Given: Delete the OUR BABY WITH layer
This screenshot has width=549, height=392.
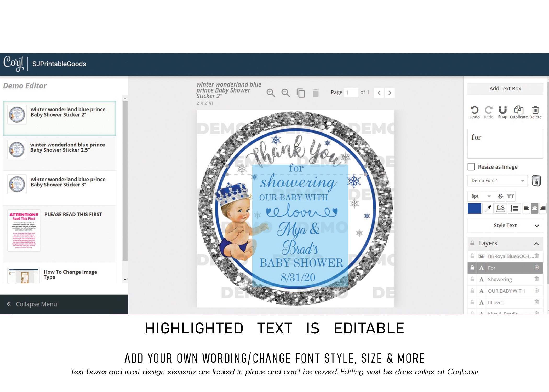Looking at the screenshot, I should [x=536, y=290].
